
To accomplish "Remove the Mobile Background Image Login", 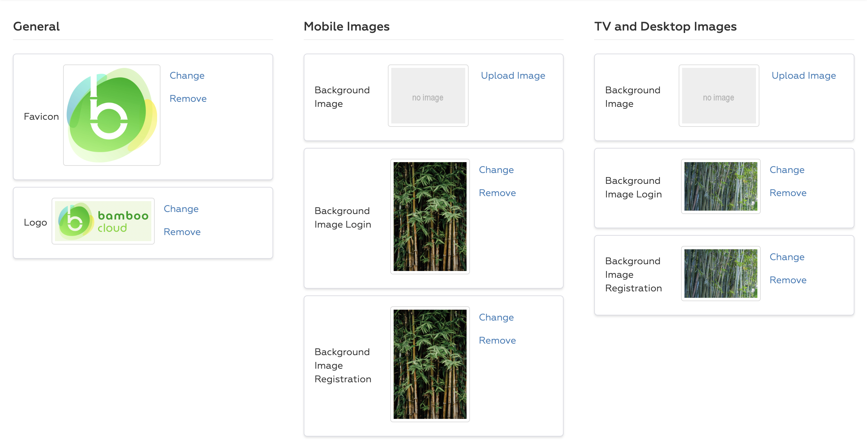I will [x=497, y=193].
